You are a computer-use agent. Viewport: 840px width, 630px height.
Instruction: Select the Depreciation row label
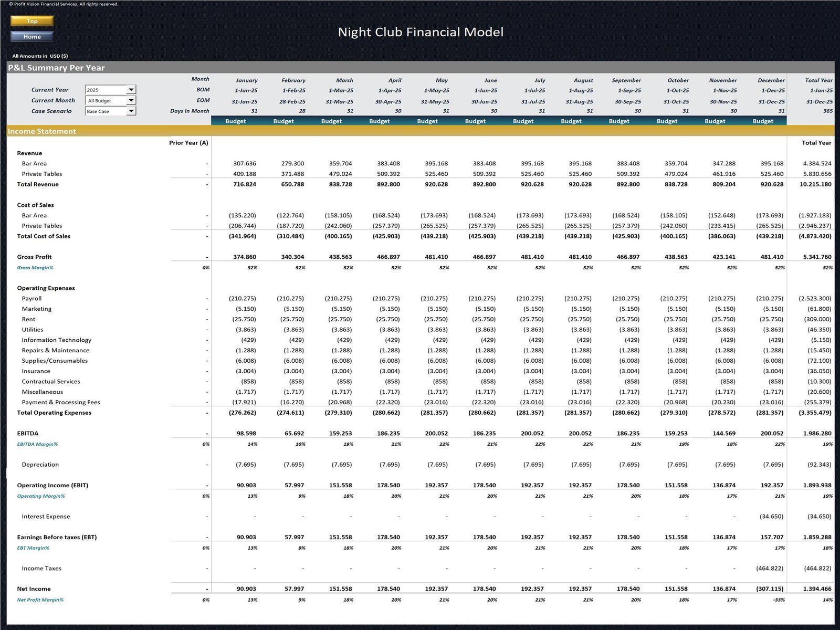40,465
